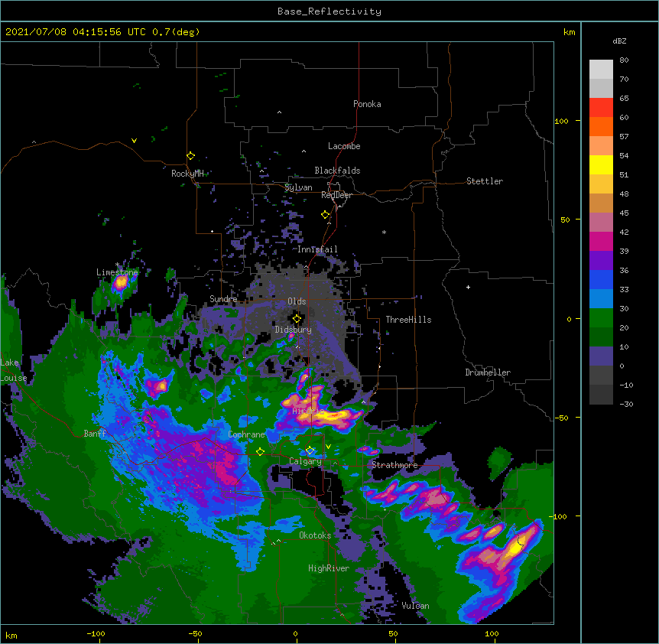Click the white caret marker west of Lacombe
Screen dimensions: 659x644
point(304,151)
